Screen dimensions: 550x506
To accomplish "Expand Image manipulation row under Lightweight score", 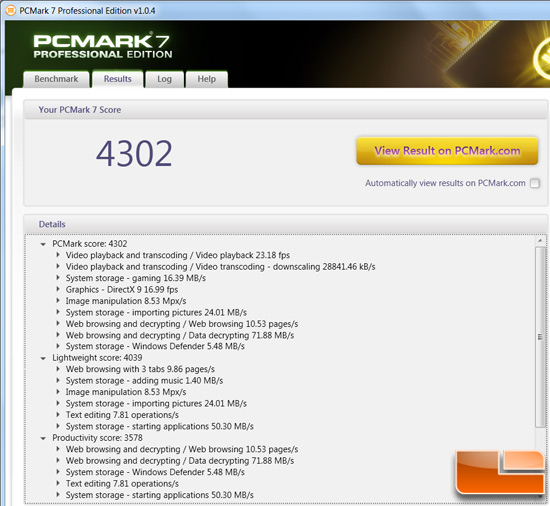I will [58, 392].
